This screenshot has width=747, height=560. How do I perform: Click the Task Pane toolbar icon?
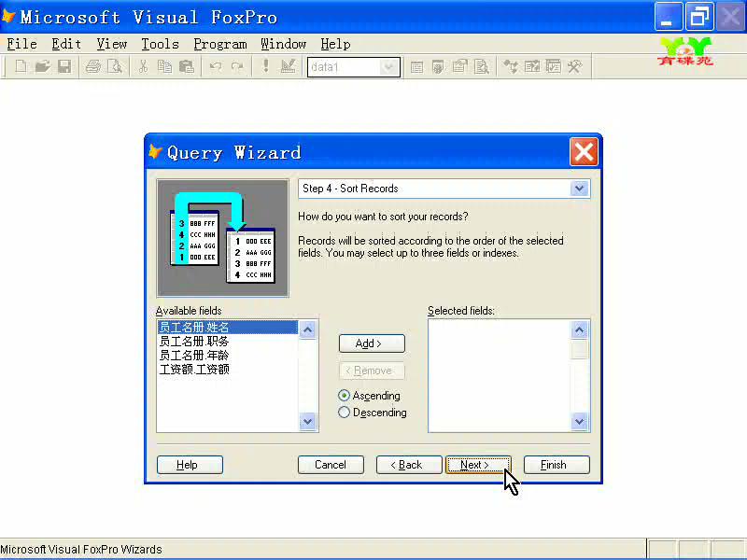click(x=554, y=66)
